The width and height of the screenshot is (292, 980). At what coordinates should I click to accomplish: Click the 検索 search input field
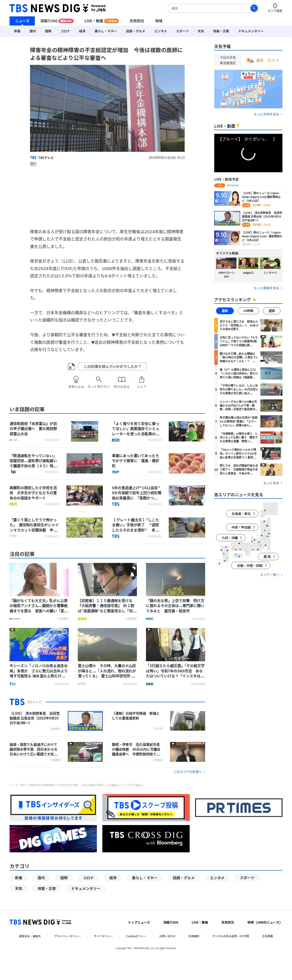pyautogui.click(x=209, y=8)
